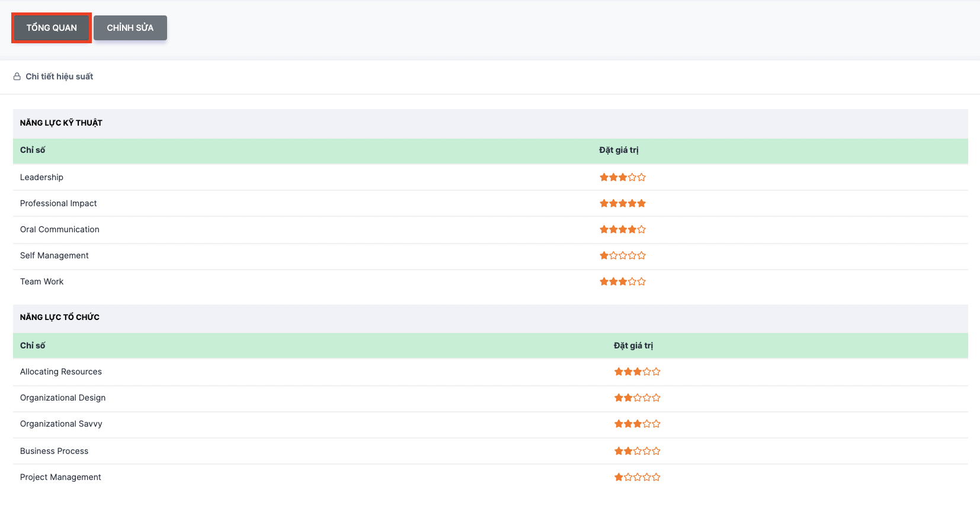Switch to the CHỈNH SỬA tab
Screen dimensions: 980x512
point(130,28)
